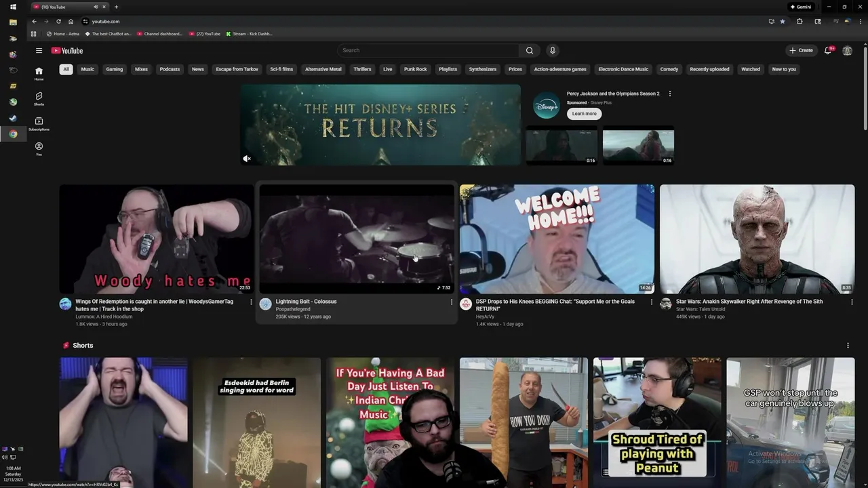The image size is (868, 488).
Task: Open the Poopathelegend channel name
Action: [293, 309]
